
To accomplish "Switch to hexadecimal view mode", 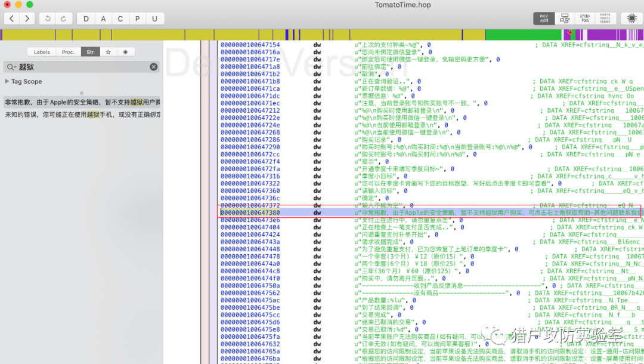I will pyautogui.click(x=604, y=18).
